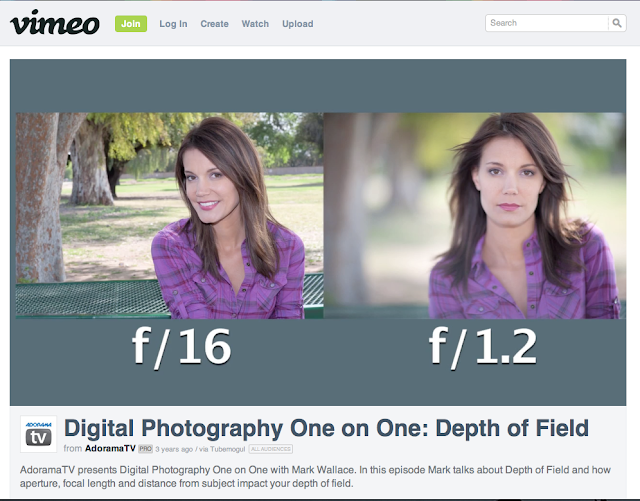
Task: Click the green Join button
Action: pyautogui.click(x=131, y=24)
